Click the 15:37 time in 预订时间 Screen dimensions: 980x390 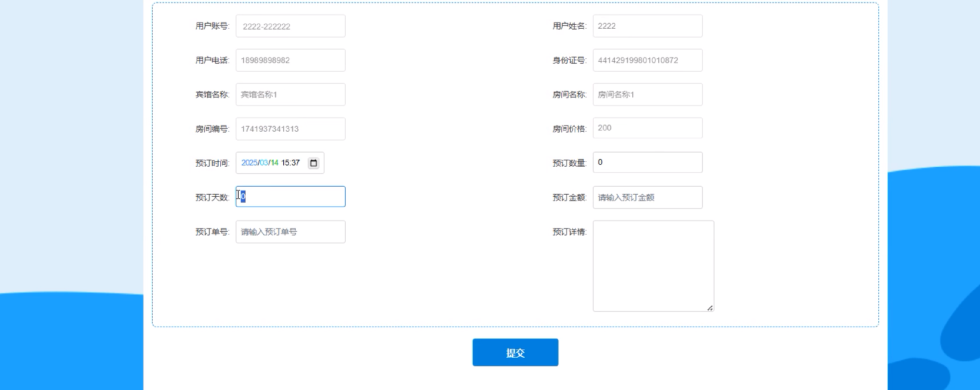(x=290, y=163)
